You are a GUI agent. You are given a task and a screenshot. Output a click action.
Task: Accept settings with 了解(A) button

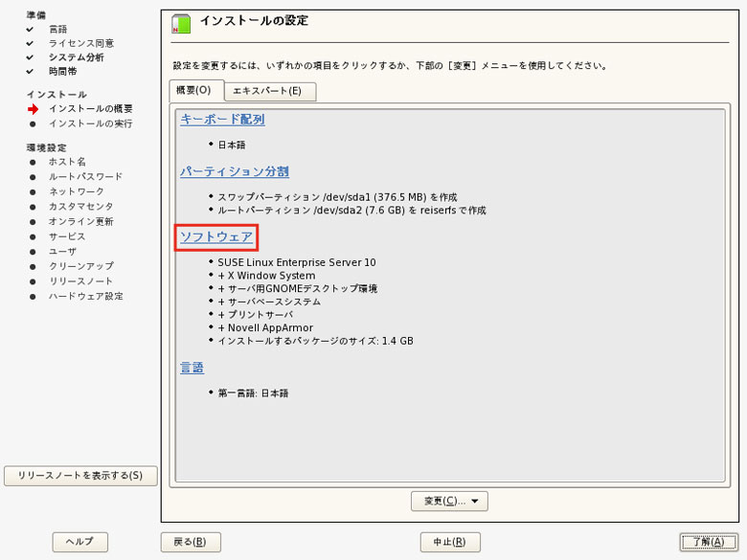(709, 542)
